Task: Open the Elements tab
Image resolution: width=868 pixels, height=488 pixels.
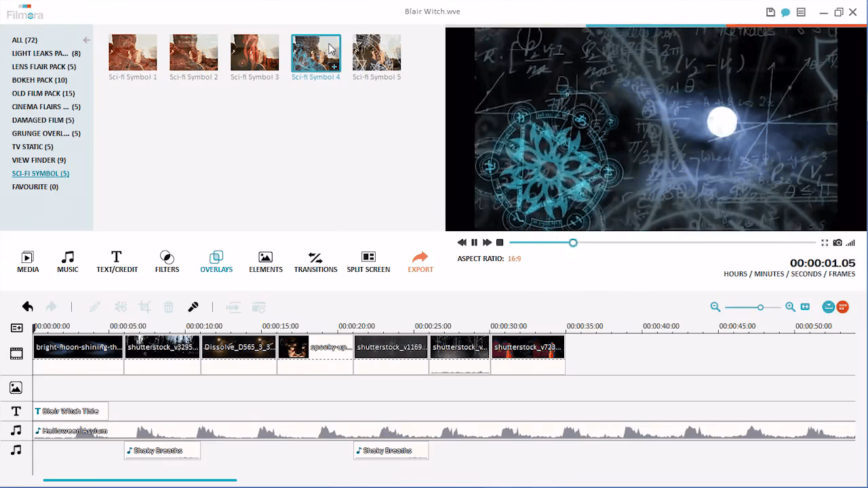Action: [266, 262]
